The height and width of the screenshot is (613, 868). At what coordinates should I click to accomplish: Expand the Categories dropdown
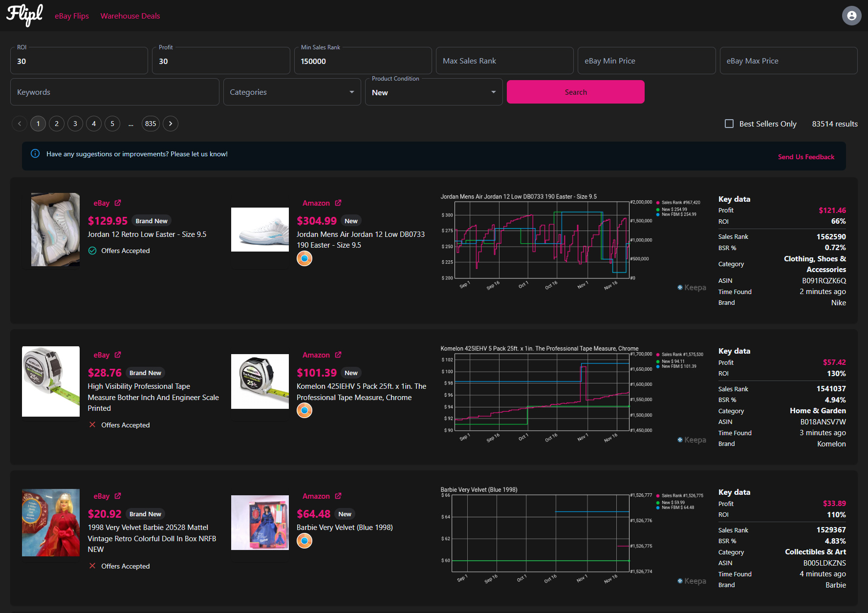click(x=292, y=92)
